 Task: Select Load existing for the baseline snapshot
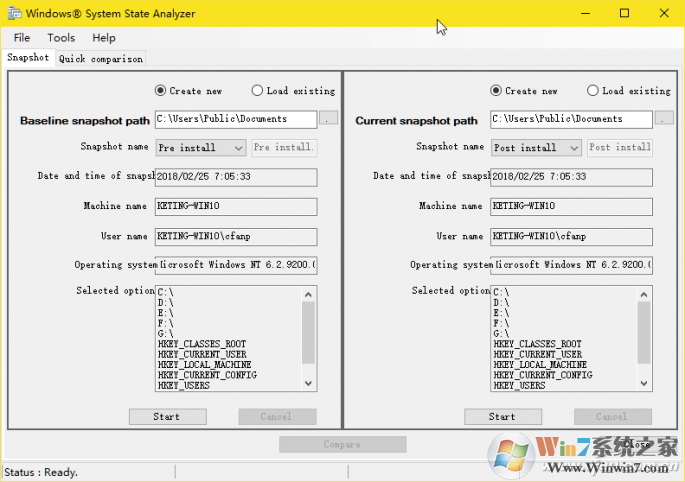coord(294,91)
